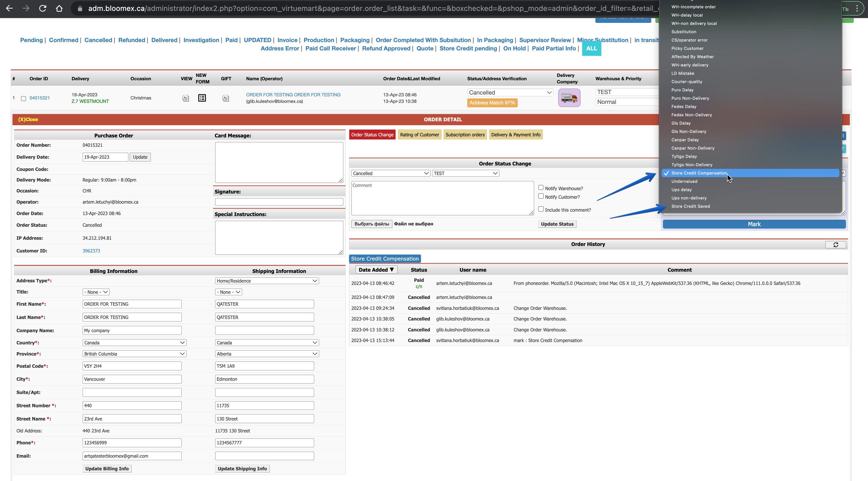Enable the Notify Customer? checkbox
This screenshot has height=481, width=868.
[541, 196]
